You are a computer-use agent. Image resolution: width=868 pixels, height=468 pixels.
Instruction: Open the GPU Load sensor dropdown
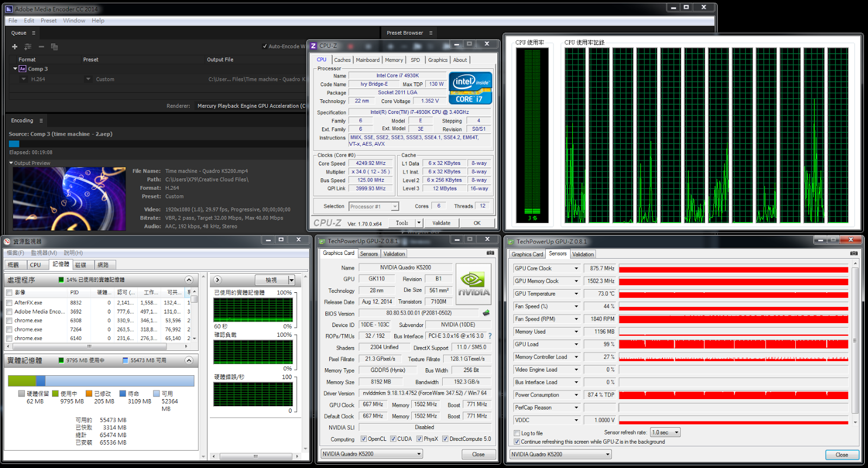(576, 344)
